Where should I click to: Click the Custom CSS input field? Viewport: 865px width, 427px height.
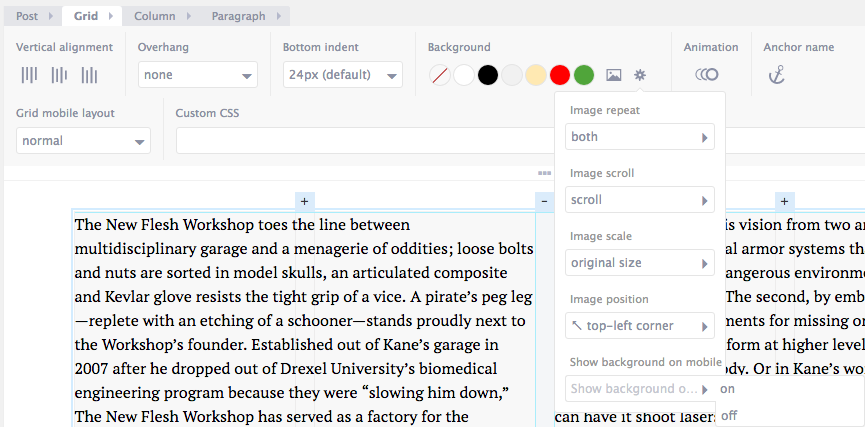520,141
